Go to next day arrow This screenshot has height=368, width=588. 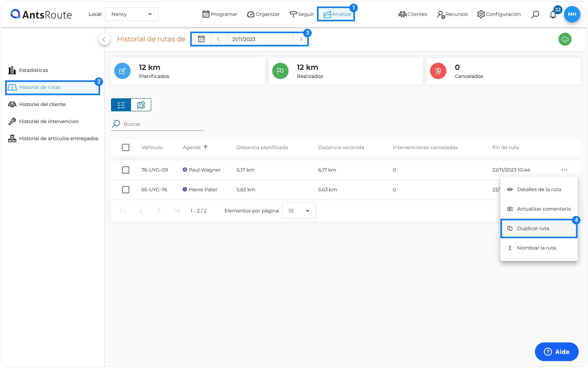point(301,39)
